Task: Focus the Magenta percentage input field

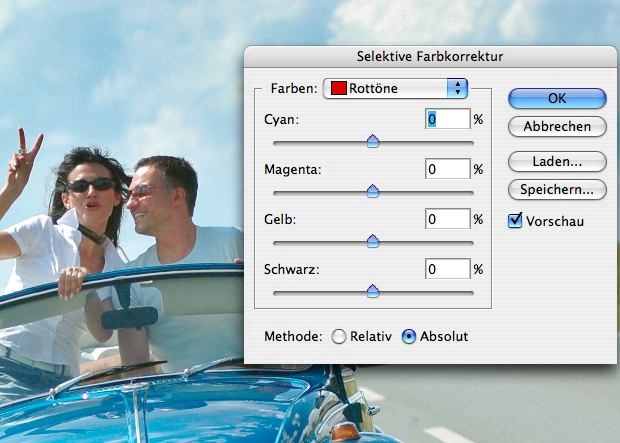Action: pos(447,169)
